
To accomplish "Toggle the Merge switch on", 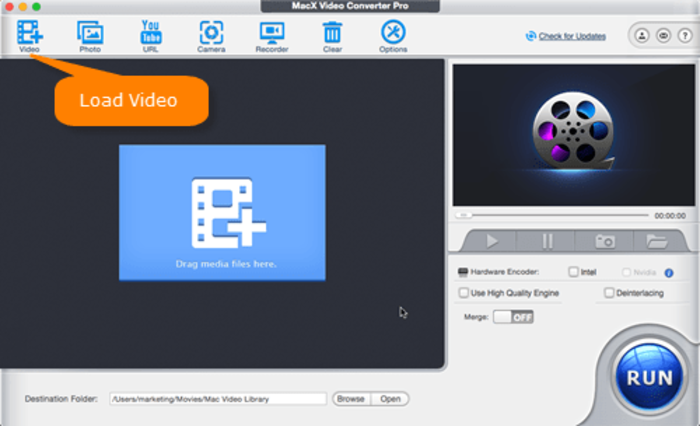I will [x=513, y=317].
